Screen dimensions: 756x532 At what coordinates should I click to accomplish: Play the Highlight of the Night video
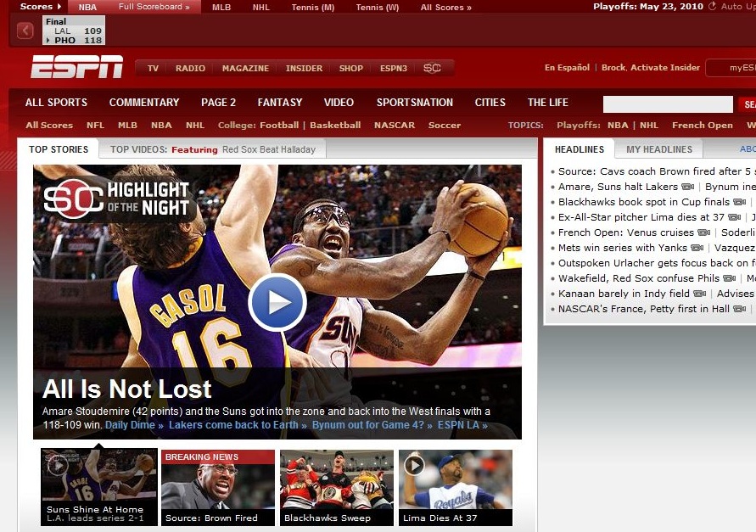click(x=277, y=302)
